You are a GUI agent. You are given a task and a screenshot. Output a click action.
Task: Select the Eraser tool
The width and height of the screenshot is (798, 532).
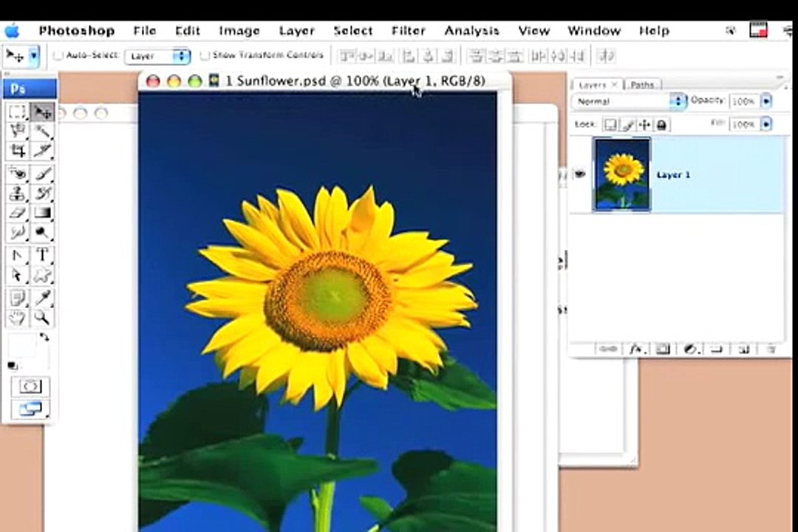pyautogui.click(x=17, y=213)
